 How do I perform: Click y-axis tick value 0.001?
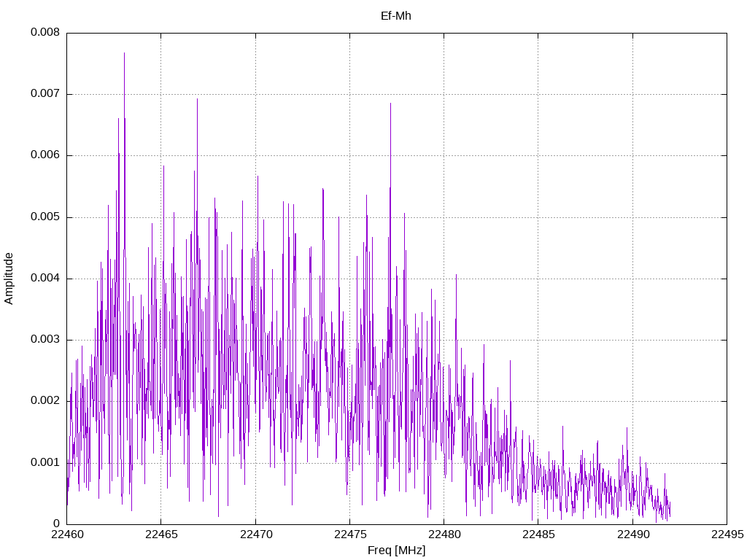click(45, 462)
